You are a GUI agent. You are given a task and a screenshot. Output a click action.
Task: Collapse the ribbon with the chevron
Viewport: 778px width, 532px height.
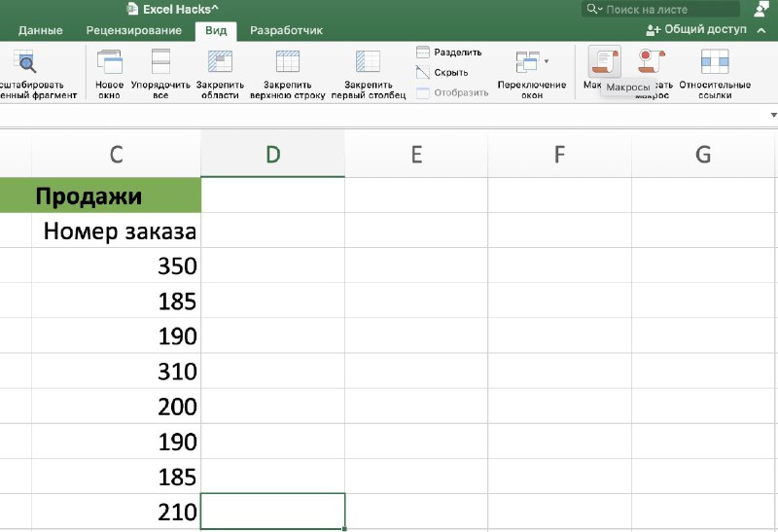click(761, 30)
